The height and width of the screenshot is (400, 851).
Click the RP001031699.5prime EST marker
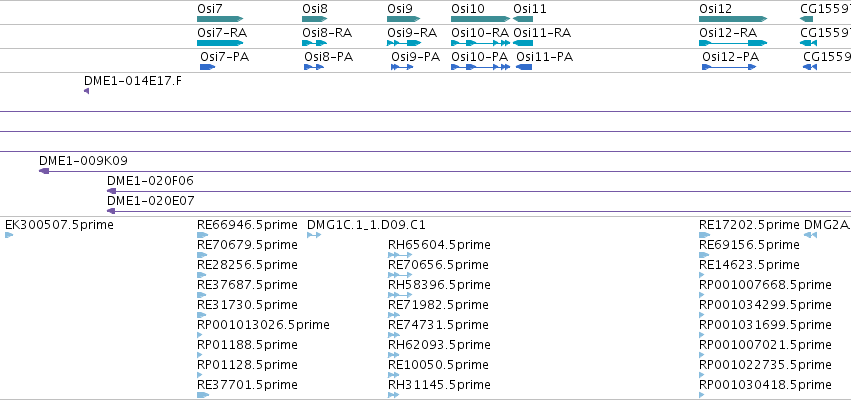click(x=702, y=335)
